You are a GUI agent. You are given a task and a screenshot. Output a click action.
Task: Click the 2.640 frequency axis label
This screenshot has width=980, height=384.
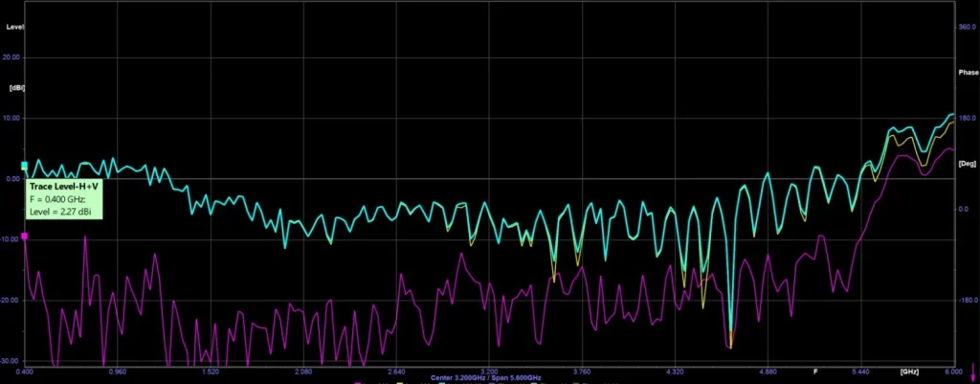(x=396, y=372)
